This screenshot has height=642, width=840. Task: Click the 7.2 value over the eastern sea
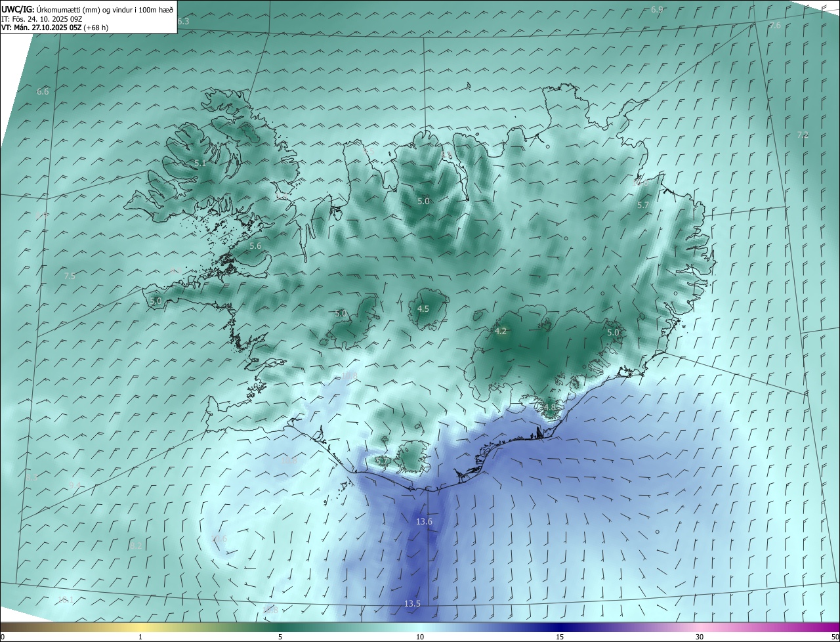click(x=803, y=135)
